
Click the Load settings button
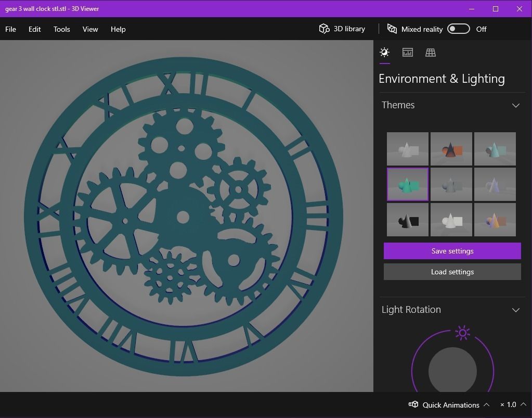[452, 272]
